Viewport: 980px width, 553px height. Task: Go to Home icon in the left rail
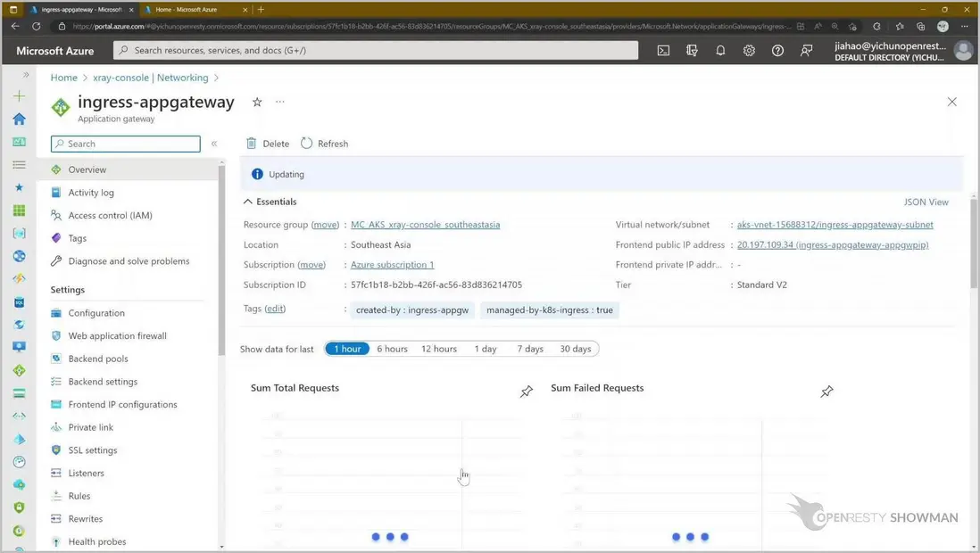point(20,119)
